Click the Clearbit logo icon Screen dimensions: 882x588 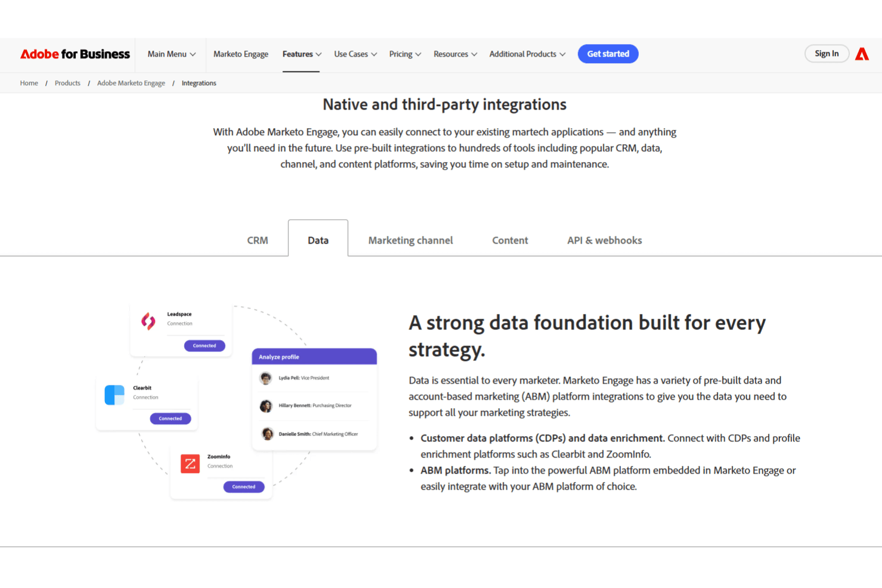point(114,395)
